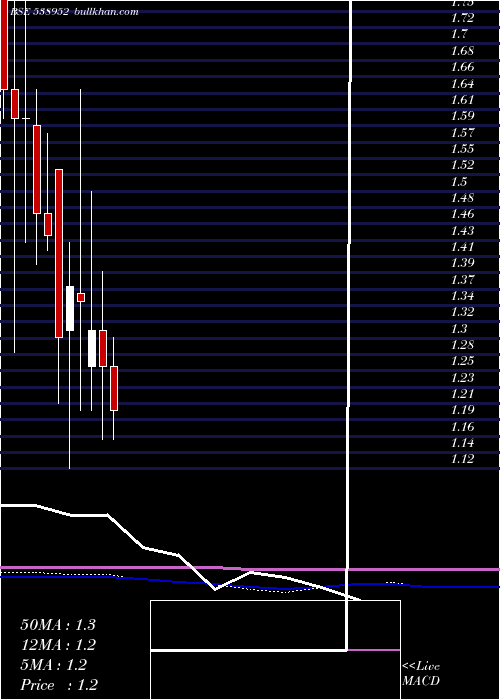Click the 1.7 price axis label

[x=460, y=34]
